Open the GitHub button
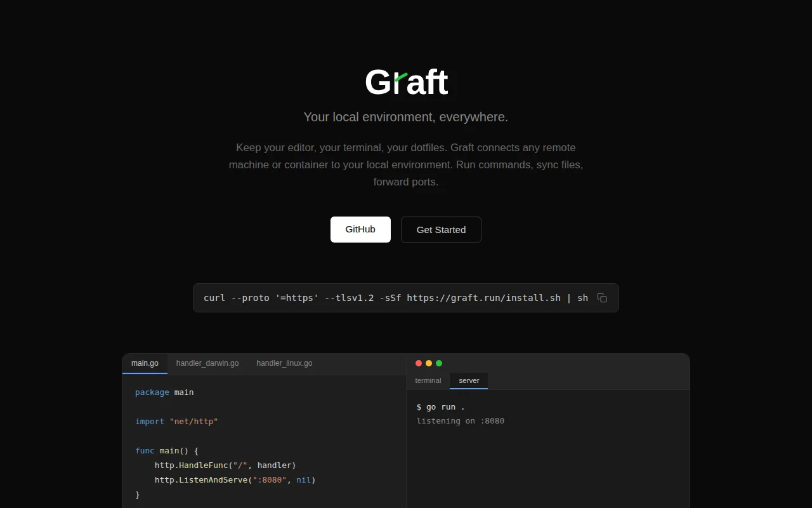 (360, 229)
